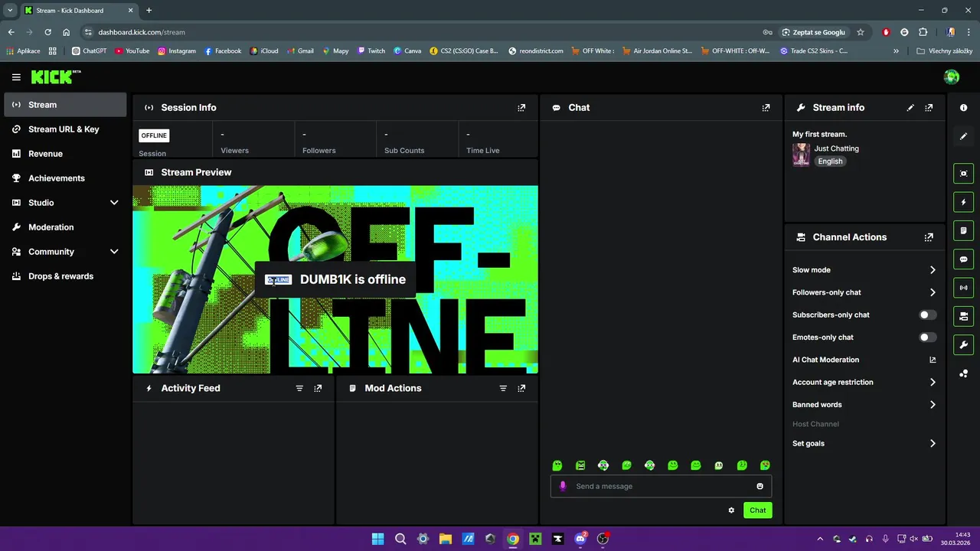Click the three-dots icon at sidebar bottom
The image size is (980, 551).
[x=963, y=373]
